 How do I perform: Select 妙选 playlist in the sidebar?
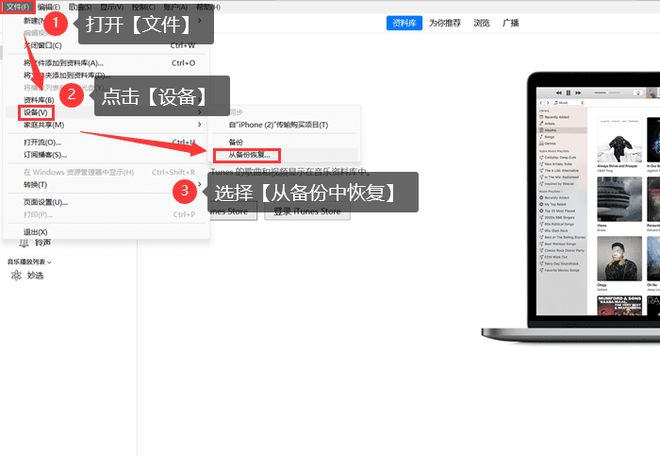coord(35,275)
